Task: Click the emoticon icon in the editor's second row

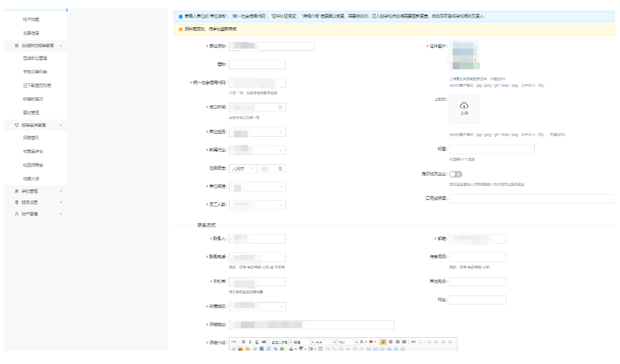Action: 248,349
